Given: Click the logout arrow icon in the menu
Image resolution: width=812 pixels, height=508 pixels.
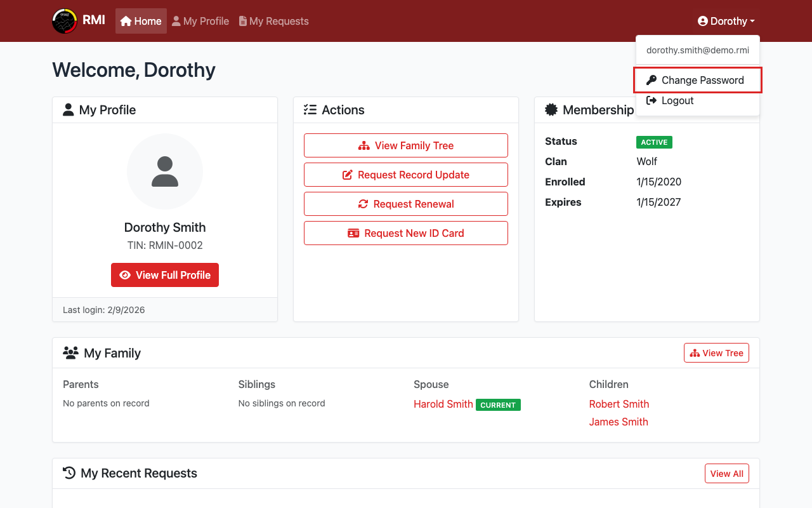Looking at the screenshot, I should pos(652,100).
